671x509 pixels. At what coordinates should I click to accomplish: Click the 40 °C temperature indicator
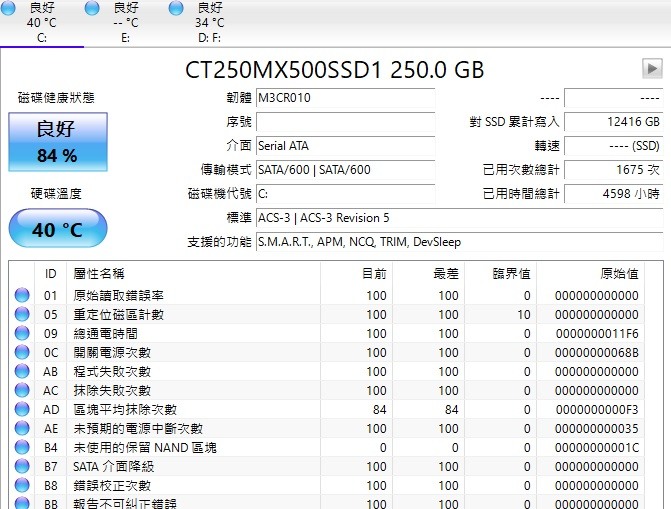click(x=58, y=228)
